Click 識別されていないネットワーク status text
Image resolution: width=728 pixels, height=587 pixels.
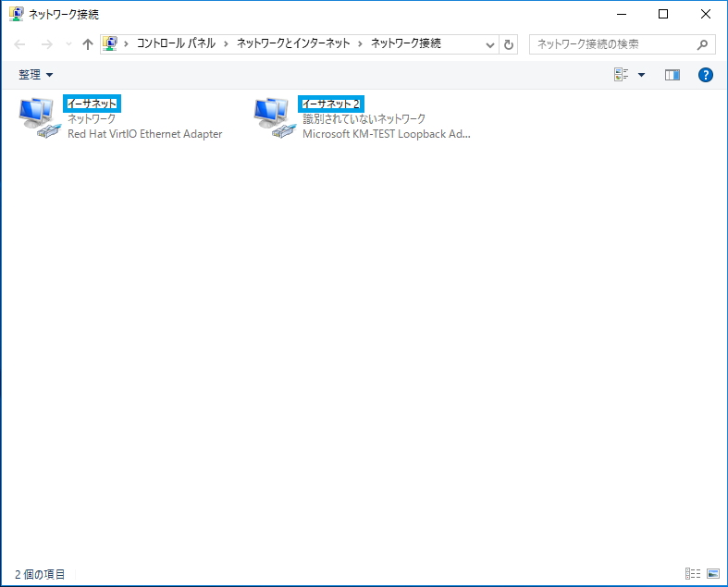(x=364, y=119)
